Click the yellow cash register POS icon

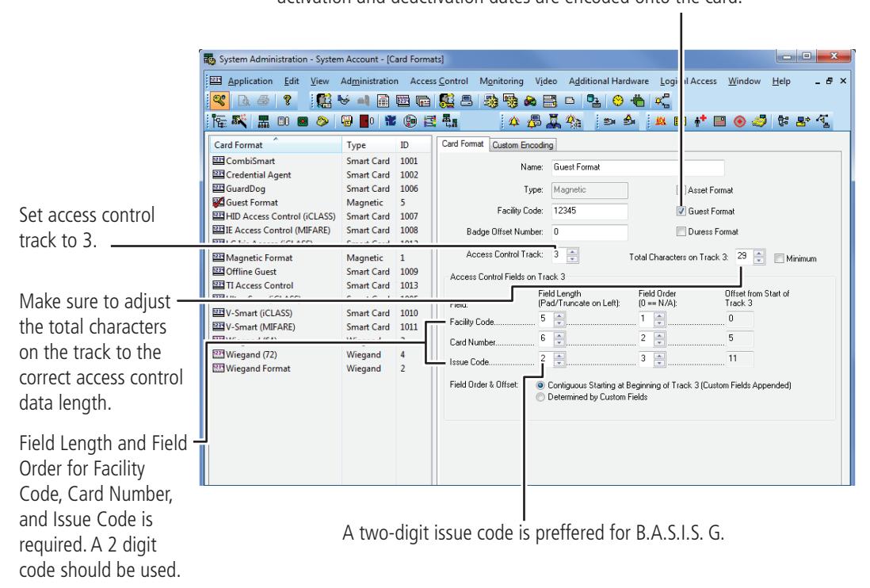[x=760, y=120]
